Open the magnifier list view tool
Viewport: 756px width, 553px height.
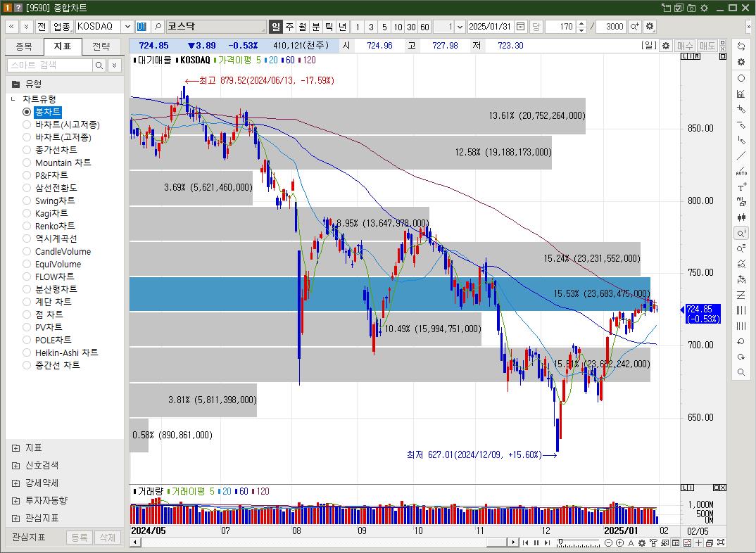coord(741,248)
